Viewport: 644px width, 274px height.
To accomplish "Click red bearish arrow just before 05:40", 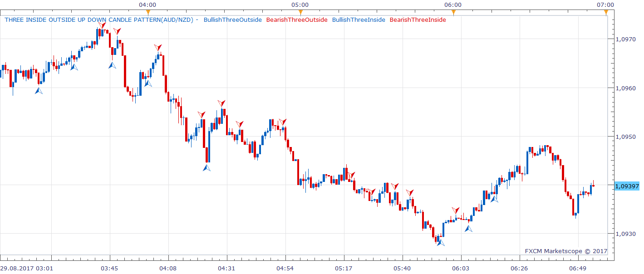I will pyautogui.click(x=395, y=186).
